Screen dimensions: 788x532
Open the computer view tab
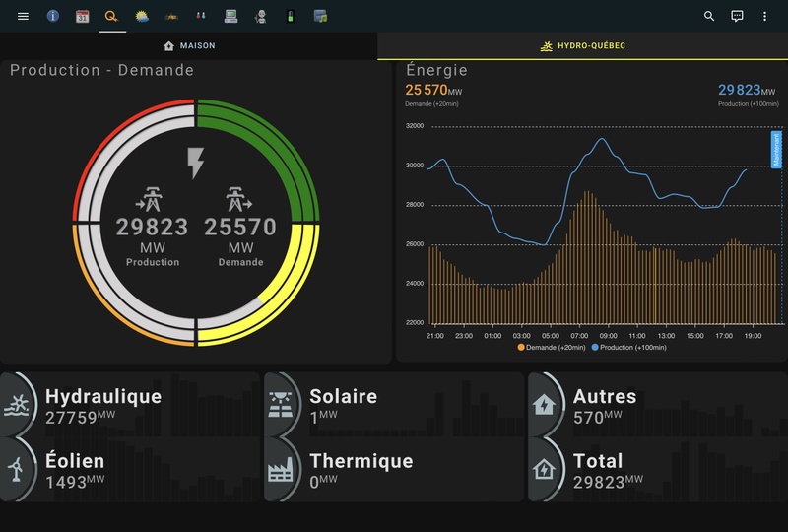[x=230, y=16]
